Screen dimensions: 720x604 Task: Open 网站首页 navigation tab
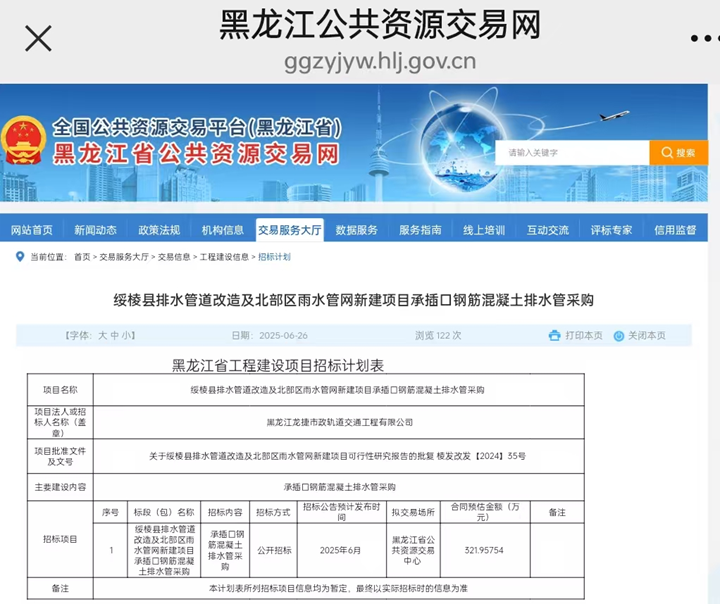[x=32, y=230]
